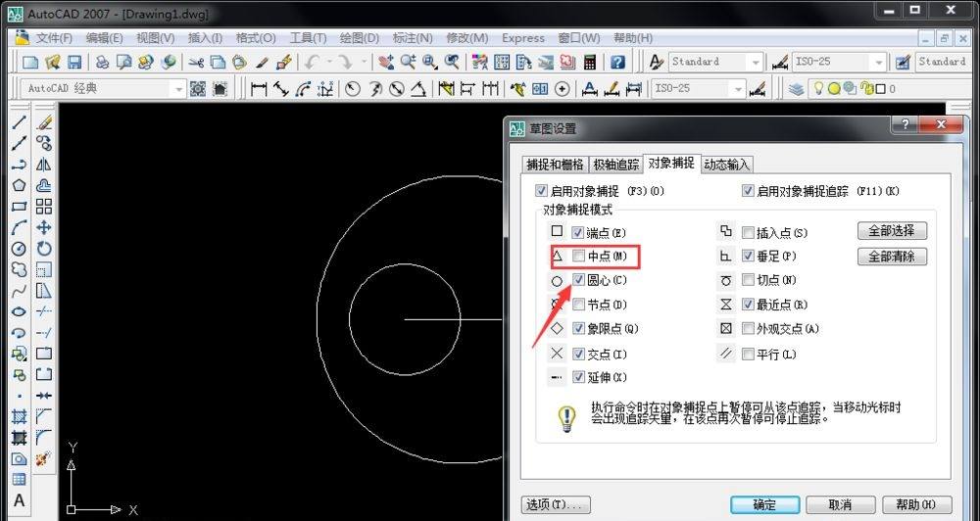The height and width of the screenshot is (521, 980).
Task: Uncheck the 圆心(C) checkbox
Action: pyautogui.click(x=578, y=280)
